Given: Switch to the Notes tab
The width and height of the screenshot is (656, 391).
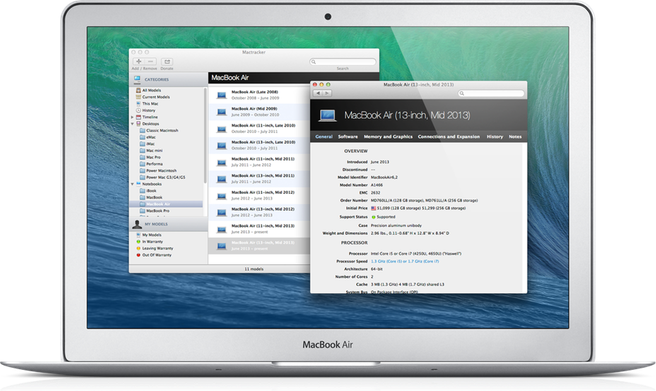Looking at the screenshot, I should tap(515, 137).
